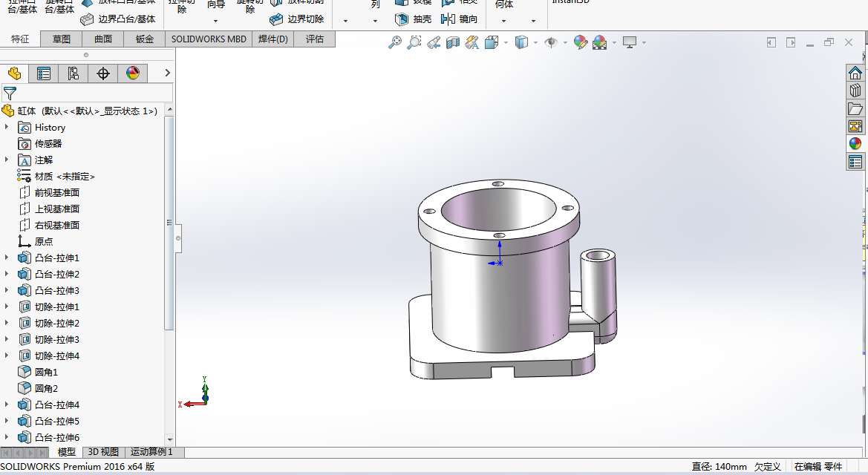Click the View Settings monitor icon
This screenshot has height=475, width=868.
[x=630, y=42]
